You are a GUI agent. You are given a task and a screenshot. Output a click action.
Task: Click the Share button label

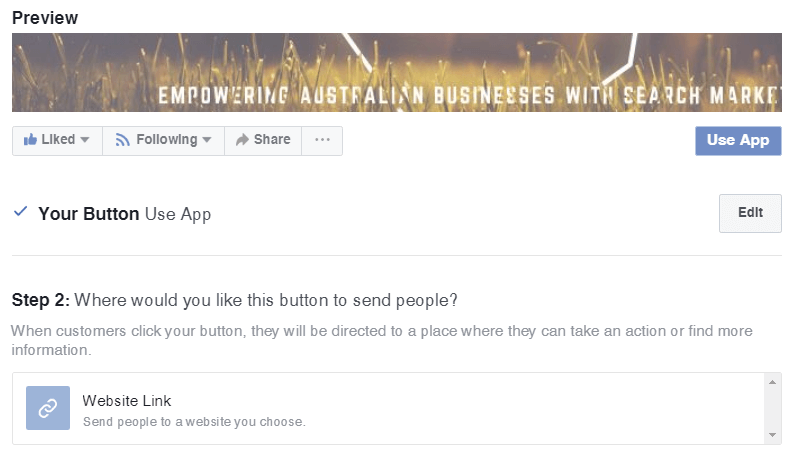(272, 139)
